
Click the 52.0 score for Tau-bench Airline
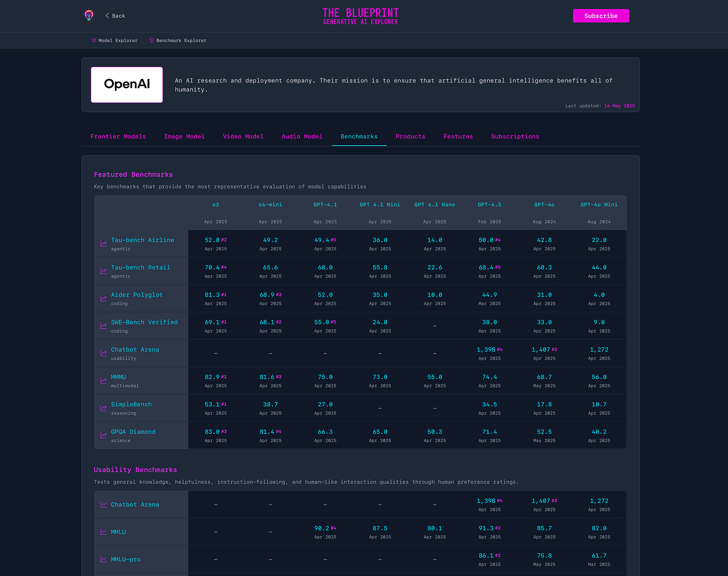pyautogui.click(x=212, y=240)
